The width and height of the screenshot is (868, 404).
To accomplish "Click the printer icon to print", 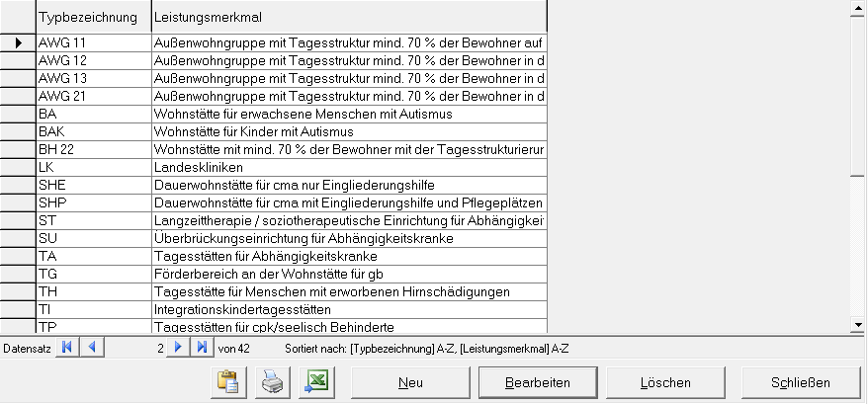I will click(272, 383).
